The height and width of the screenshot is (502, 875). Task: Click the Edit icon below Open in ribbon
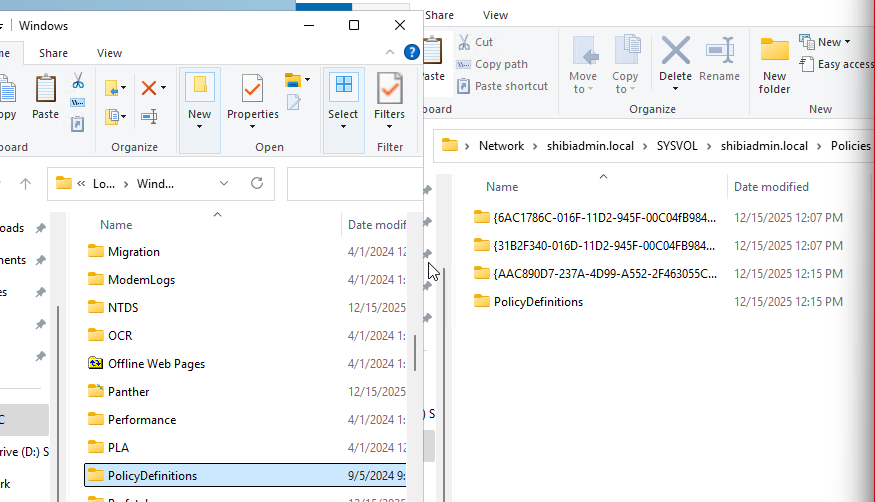pyautogui.click(x=294, y=103)
